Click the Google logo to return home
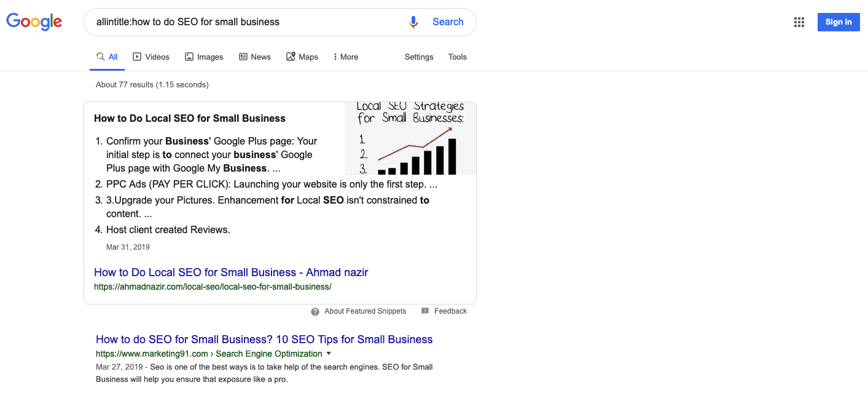The image size is (868, 393). click(34, 22)
